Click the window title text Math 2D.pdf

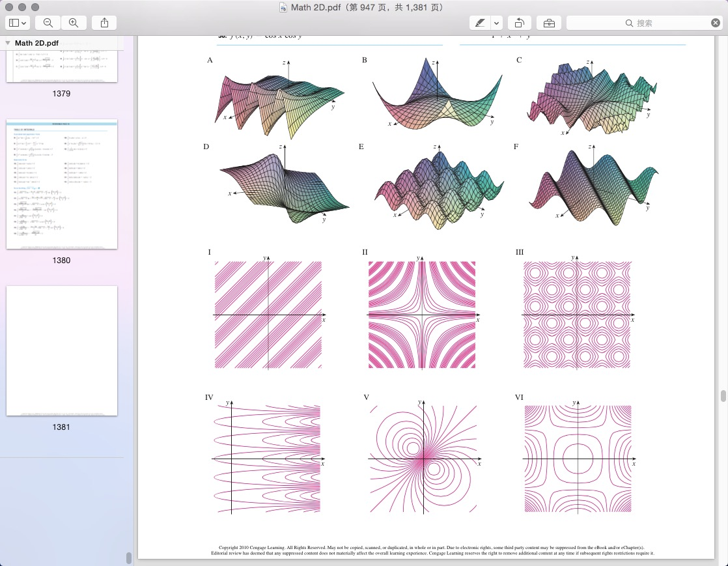(x=315, y=7)
